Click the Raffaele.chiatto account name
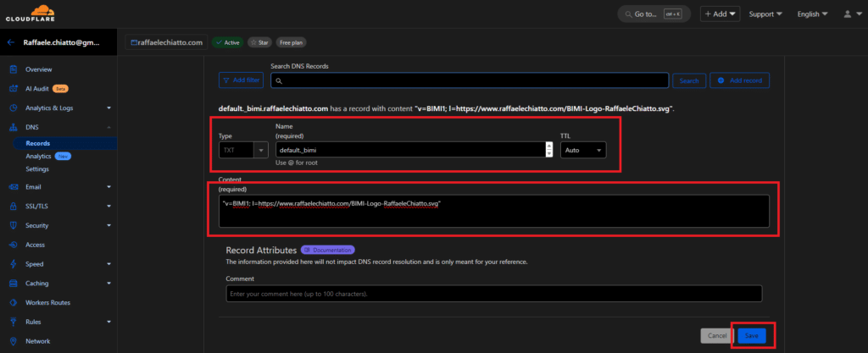This screenshot has height=353, width=868. 61,42
